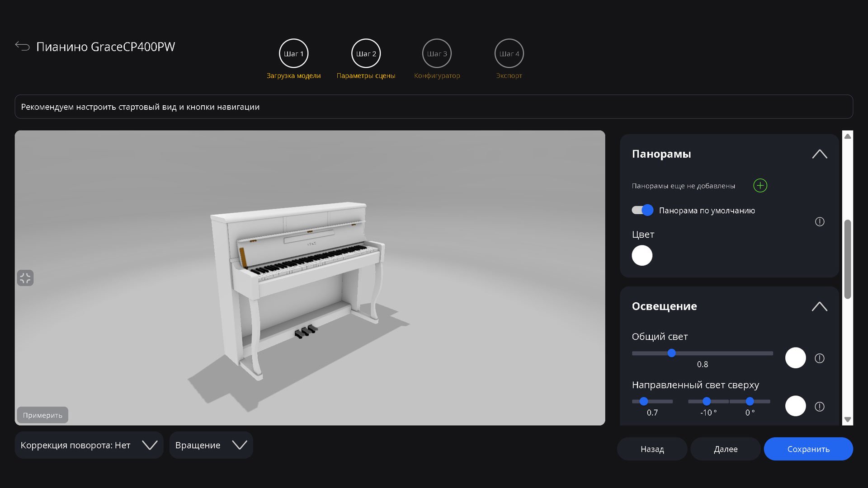Toggle the Панорама по умолчанию switch
This screenshot has height=488, width=868.
(x=642, y=210)
